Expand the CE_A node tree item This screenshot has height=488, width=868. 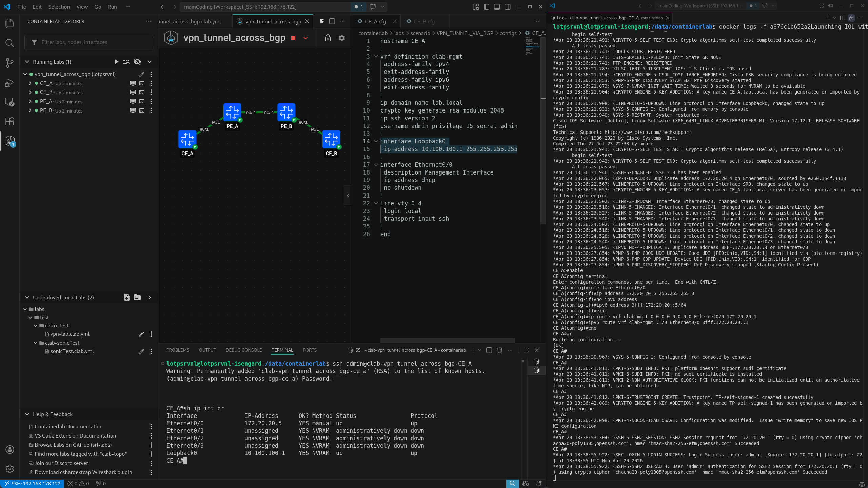pyautogui.click(x=30, y=83)
